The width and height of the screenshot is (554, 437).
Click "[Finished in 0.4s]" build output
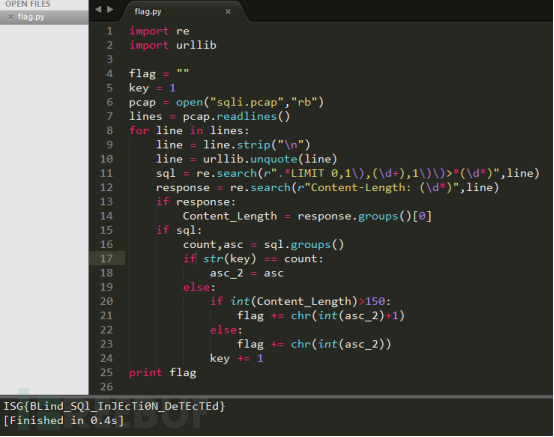click(x=64, y=420)
